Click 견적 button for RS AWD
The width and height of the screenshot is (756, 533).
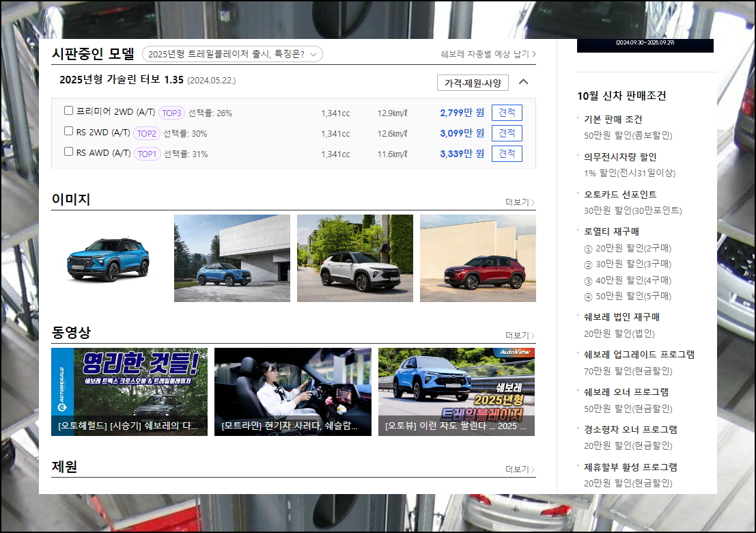[x=507, y=154]
